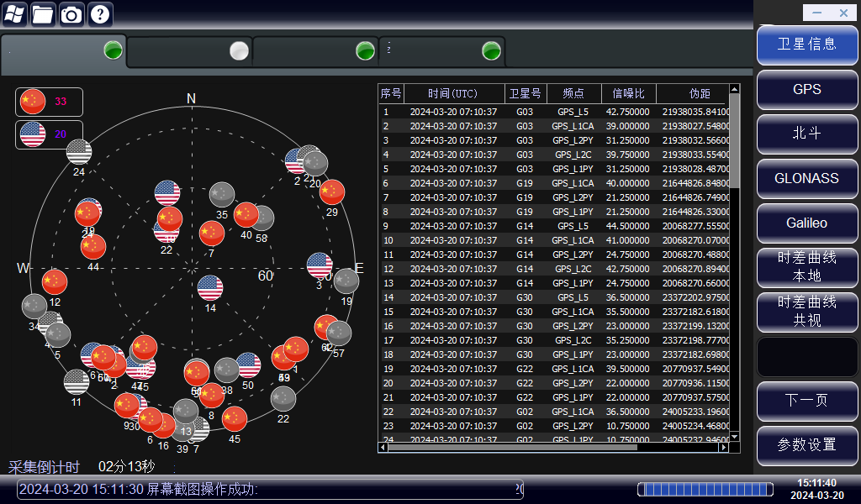861x504 pixels.
Task: Click the 频点 column header
Action: coord(574,94)
